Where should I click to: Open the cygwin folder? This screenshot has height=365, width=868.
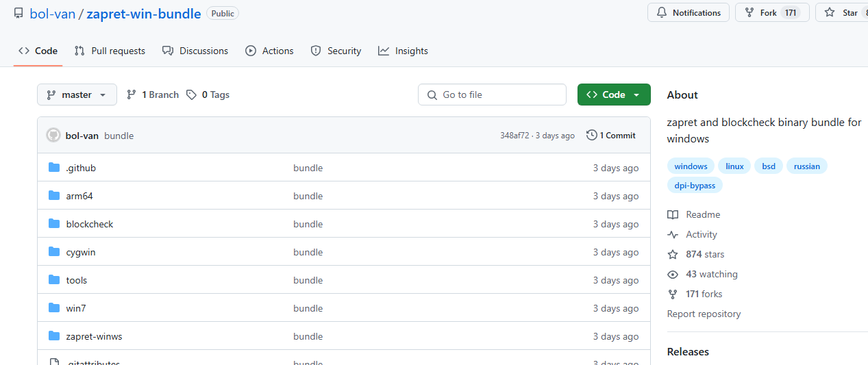tap(81, 252)
